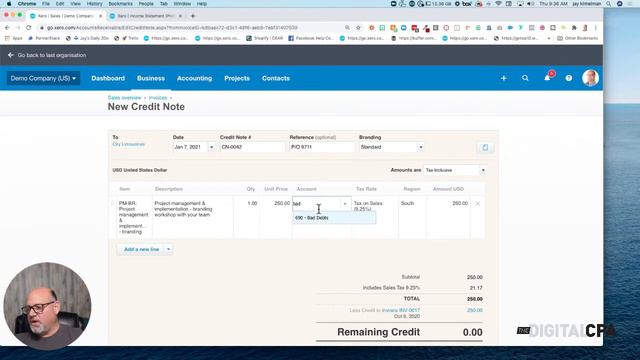Open the Invoice INV-0017 link

(401, 310)
